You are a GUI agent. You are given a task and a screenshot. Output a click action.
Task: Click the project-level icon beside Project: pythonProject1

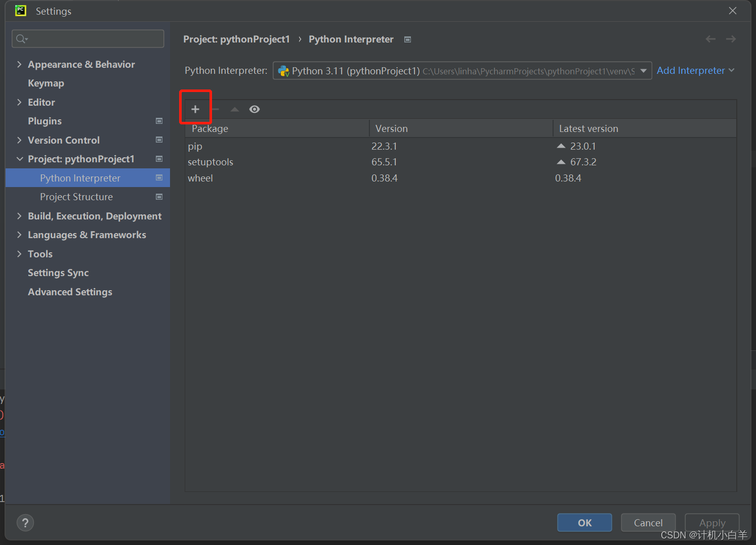coord(159,159)
